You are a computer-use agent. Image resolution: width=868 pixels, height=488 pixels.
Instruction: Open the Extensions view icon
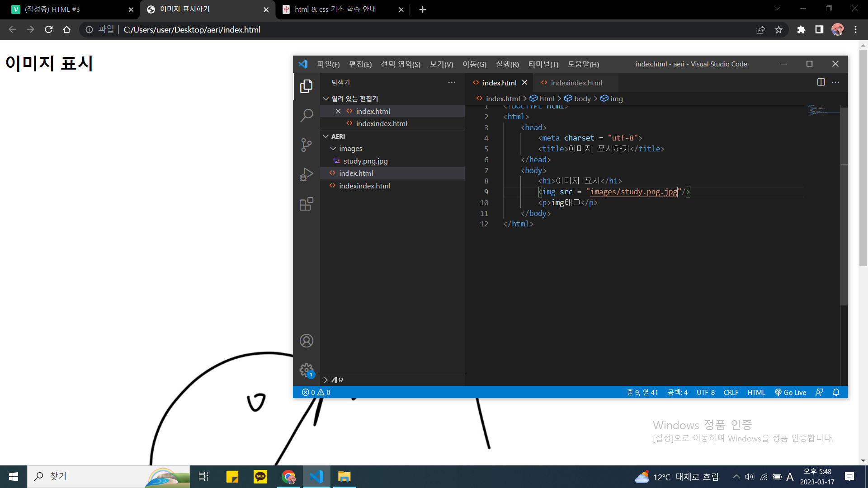[x=307, y=204]
